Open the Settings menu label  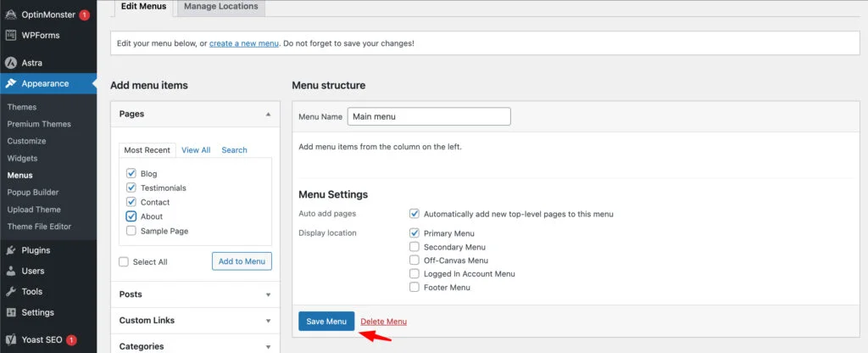(x=37, y=312)
